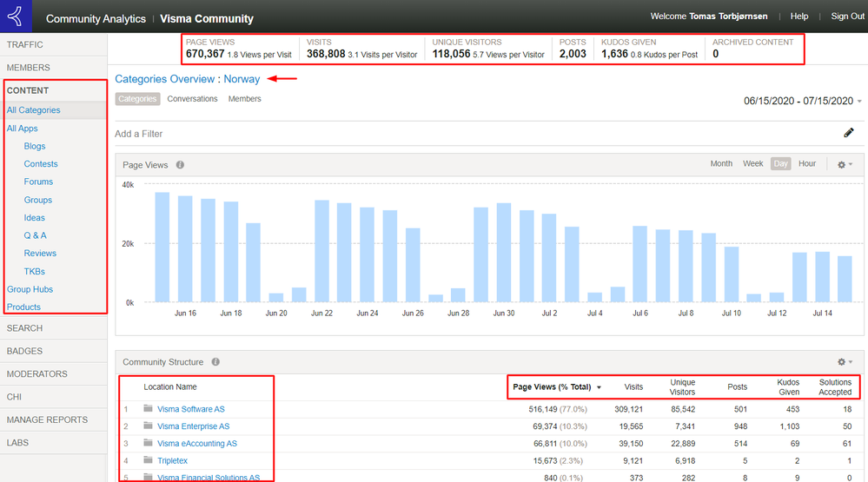This screenshot has width=868, height=482.
Task: Select All Apps in sidebar
Action: (x=22, y=129)
